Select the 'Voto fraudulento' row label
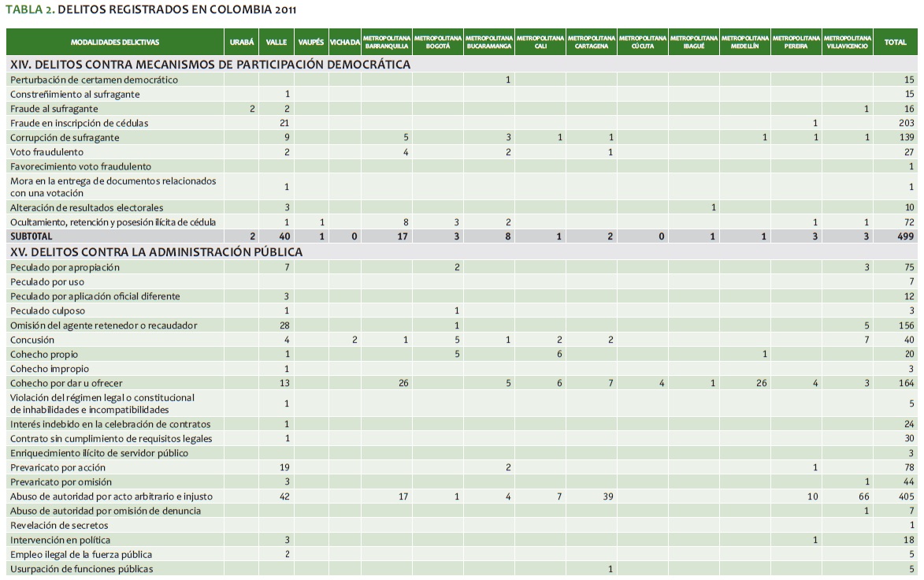 [46, 152]
